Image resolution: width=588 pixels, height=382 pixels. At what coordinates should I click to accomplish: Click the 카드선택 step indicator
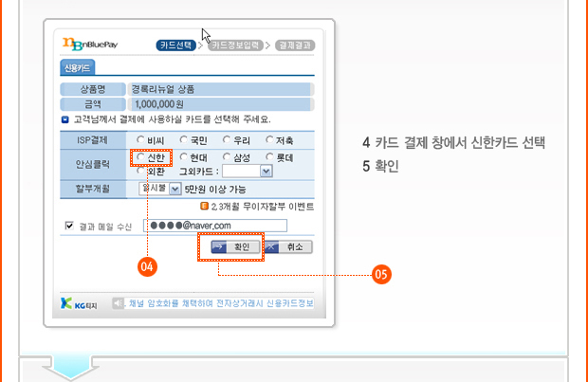175,45
